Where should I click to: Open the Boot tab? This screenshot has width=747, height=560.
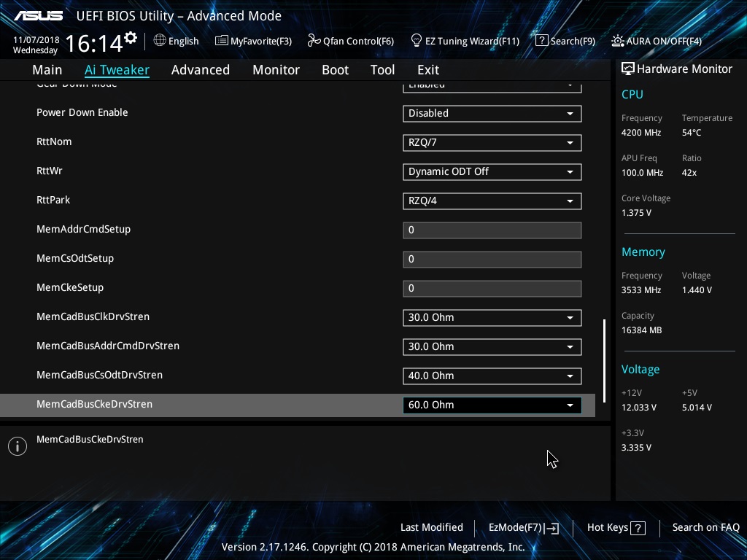(336, 70)
